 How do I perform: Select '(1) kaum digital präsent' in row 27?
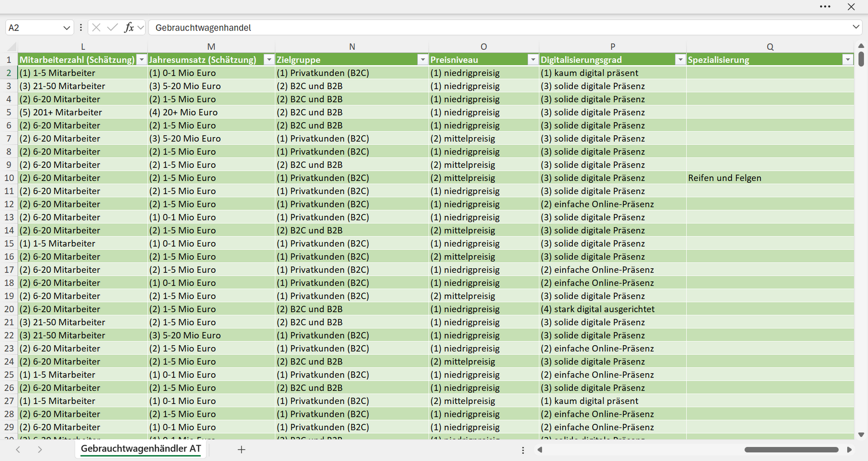(x=612, y=401)
